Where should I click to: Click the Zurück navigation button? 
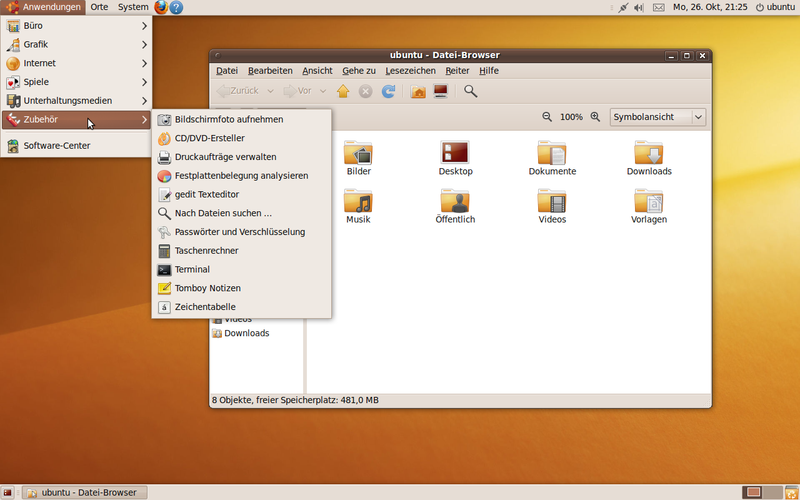tap(238, 91)
